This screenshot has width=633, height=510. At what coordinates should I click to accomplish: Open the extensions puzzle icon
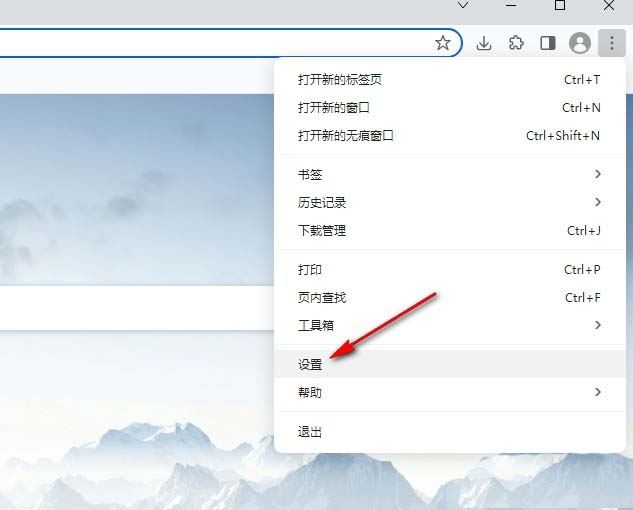pyautogui.click(x=516, y=43)
